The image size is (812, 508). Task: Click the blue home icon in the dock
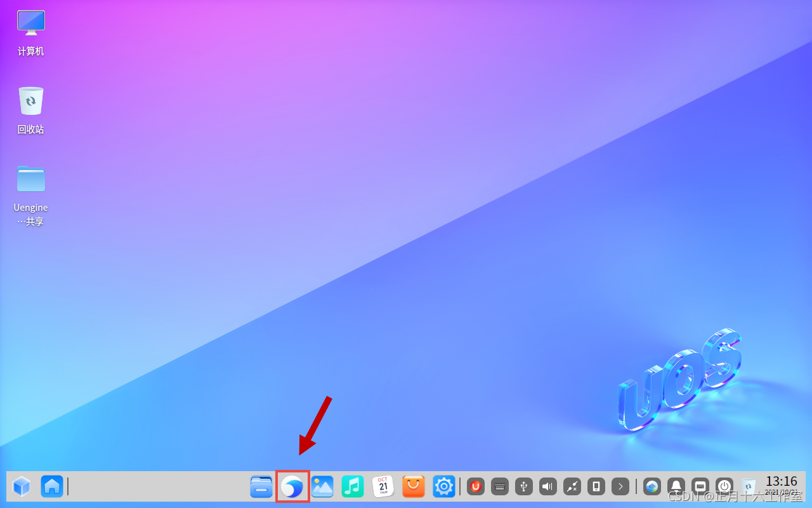click(52, 487)
